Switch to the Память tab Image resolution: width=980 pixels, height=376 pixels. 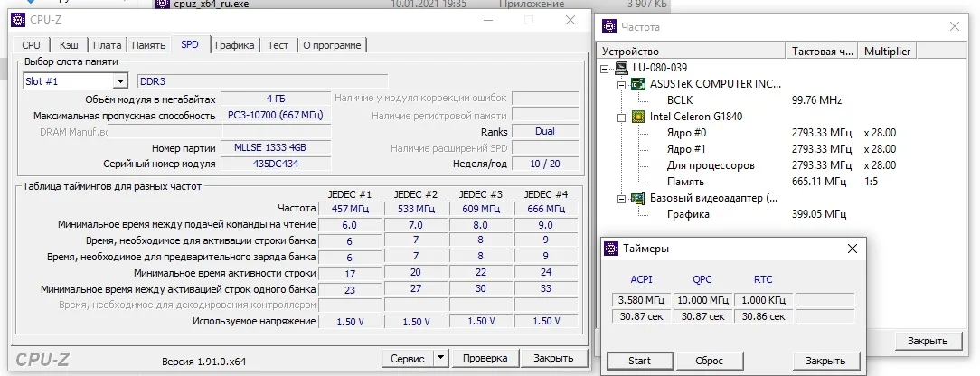click(x=149, y=45)
